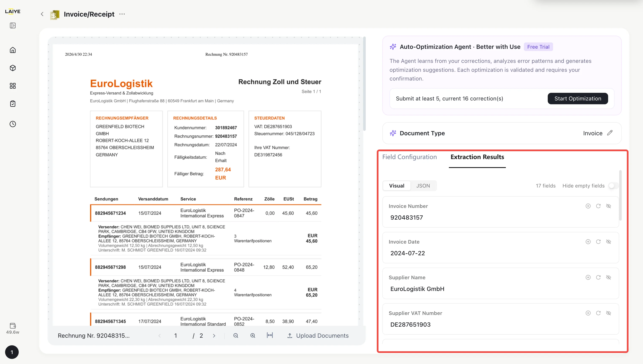This screenshot has width=643, height=364.
Task: Click the add icon for Invoice Number
Action: 588,206
